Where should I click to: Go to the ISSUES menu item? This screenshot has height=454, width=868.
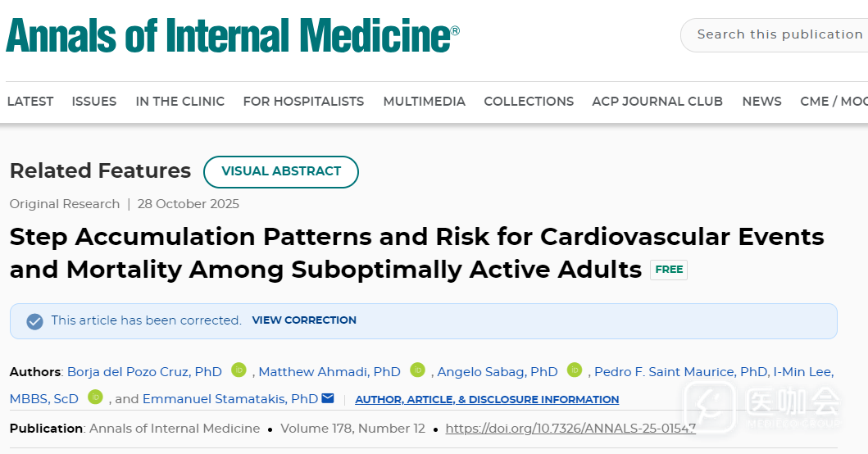click(x=94, y=102)
